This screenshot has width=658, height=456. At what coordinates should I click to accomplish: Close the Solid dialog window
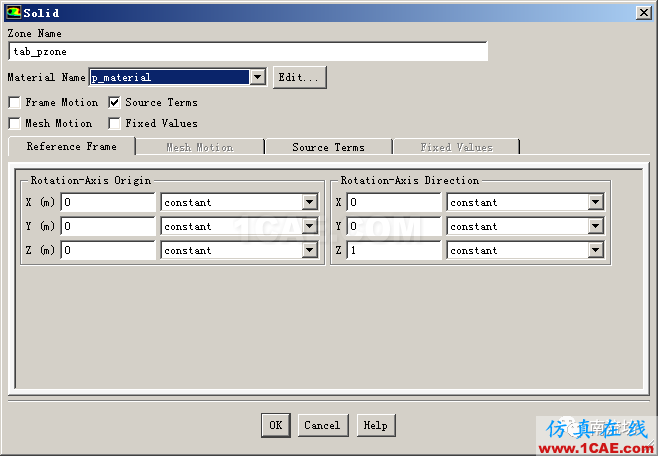pos(643,13)
